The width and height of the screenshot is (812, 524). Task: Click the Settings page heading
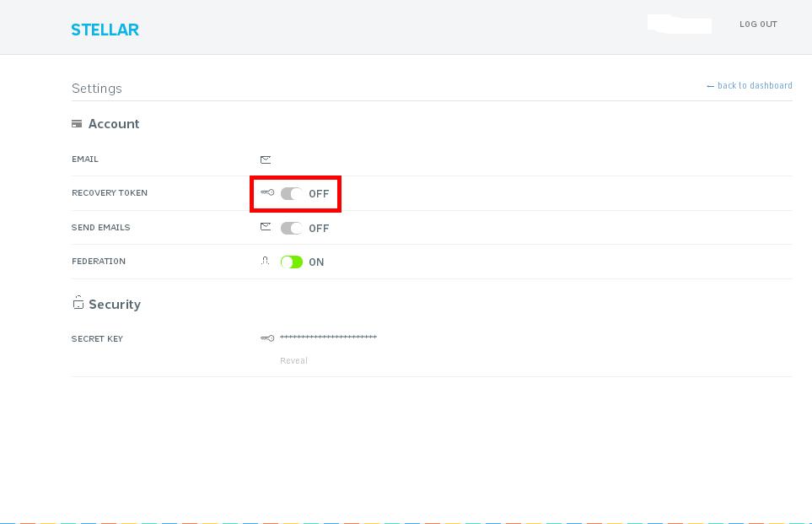pyautogui.click(x=97, y=89)
